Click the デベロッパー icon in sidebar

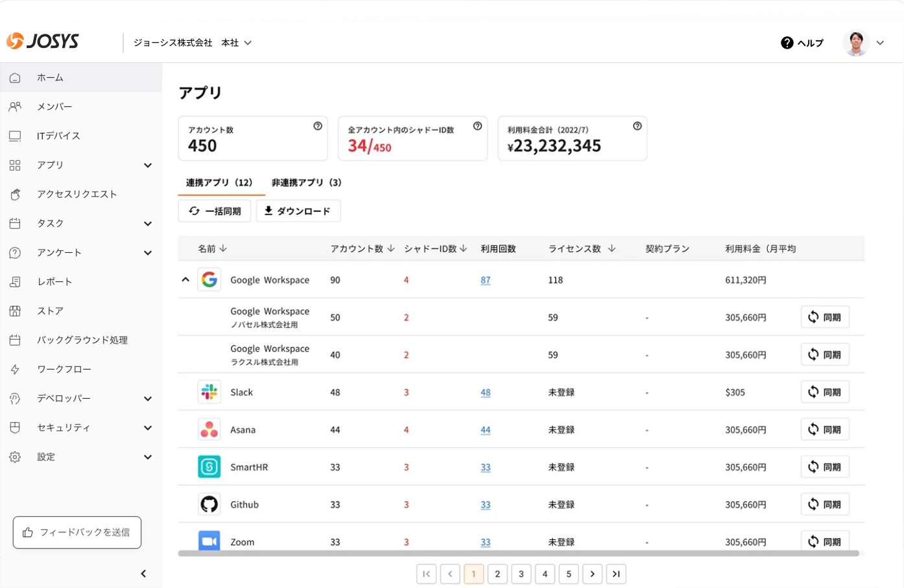pyautogui.click(x=15, y=399)
